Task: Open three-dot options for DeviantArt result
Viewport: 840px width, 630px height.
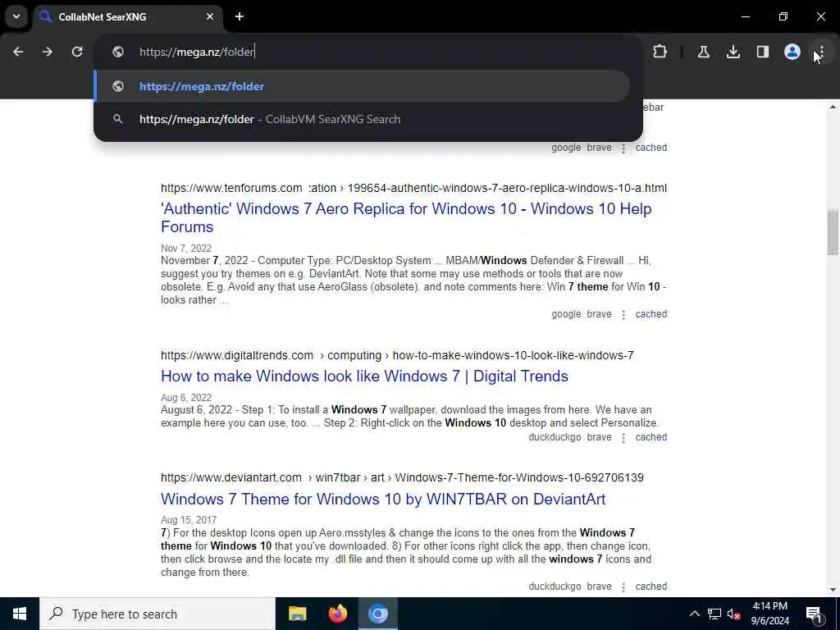Action: pos(623,587)
